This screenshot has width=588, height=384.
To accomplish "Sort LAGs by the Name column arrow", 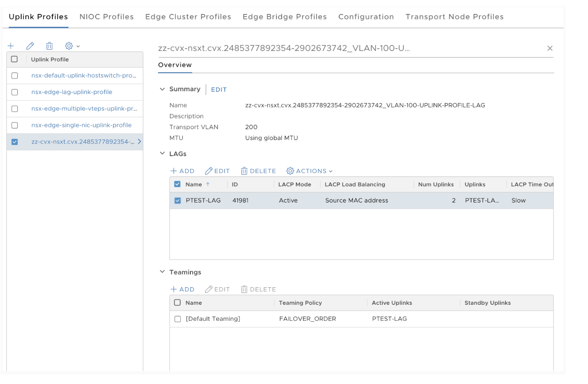I will (x=208, y=184).
